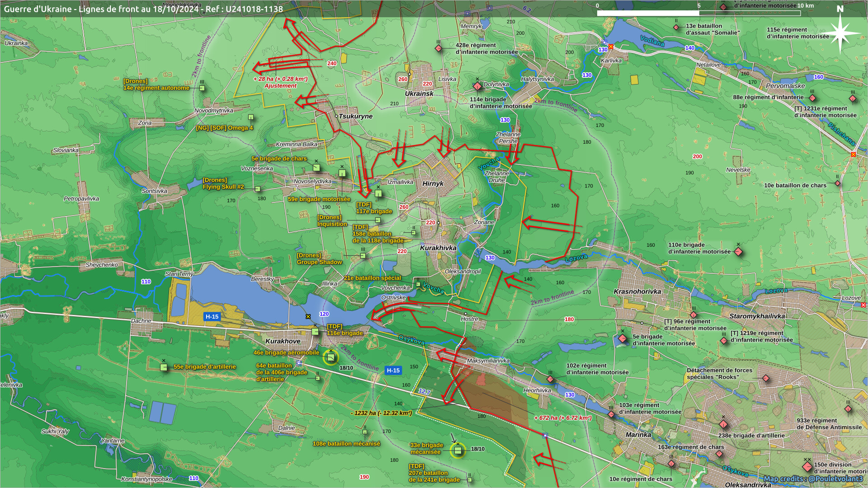Click the 114e brigade red diamond marker
This screenshot has height=488, width=868.
477,86
